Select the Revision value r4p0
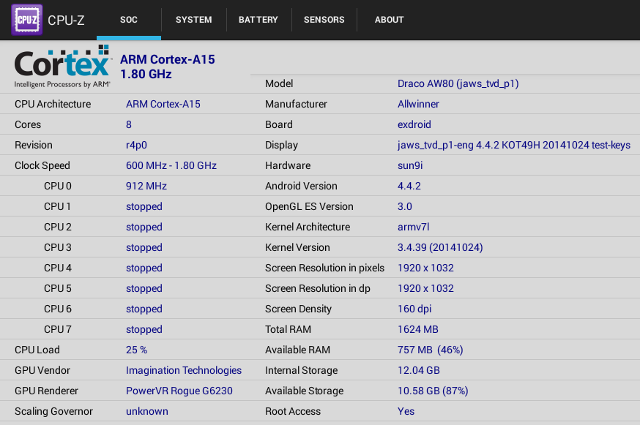This screenshot has height=425, width=640. (136, 145)
